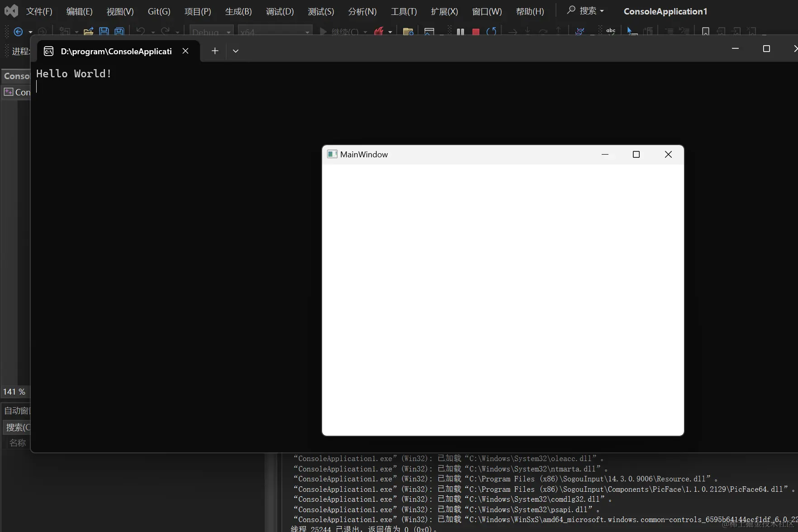Open the 帮助(H) menu
The image size is (798, 532).
(x=530, y=11)
